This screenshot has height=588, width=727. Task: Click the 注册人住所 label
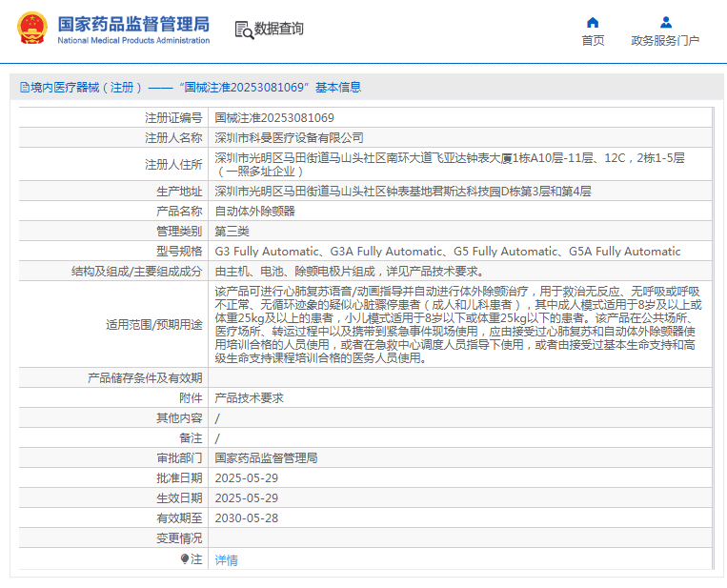coord(173,164)
